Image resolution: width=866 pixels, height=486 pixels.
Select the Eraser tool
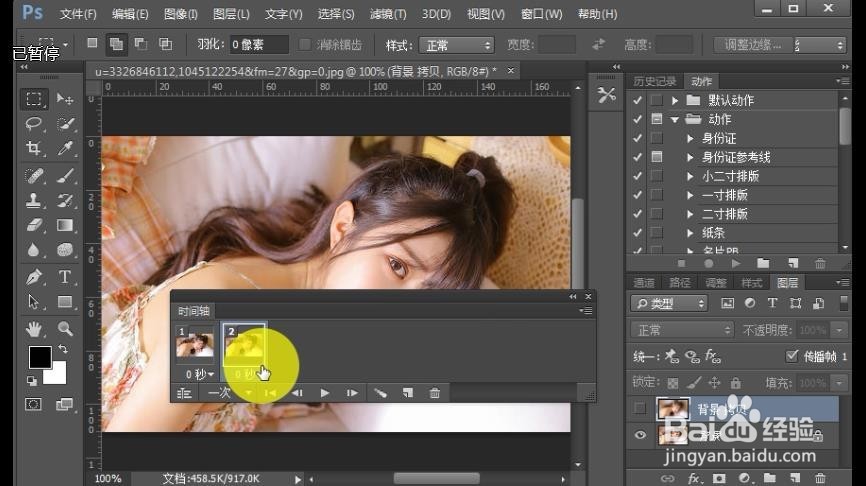(x=34, y=225)
